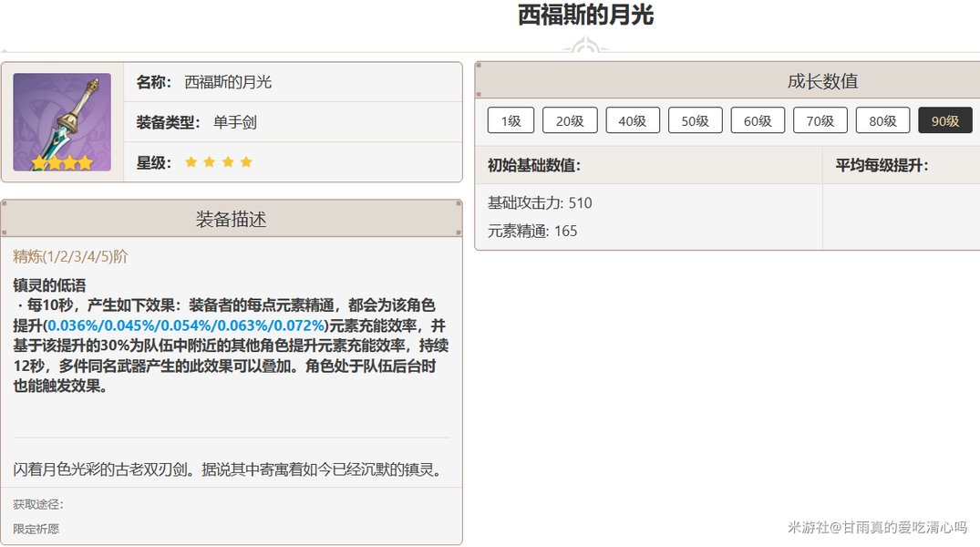Click the gold stars in the 星级 row
The image size is (980, 547).
[x=218, y=162]
